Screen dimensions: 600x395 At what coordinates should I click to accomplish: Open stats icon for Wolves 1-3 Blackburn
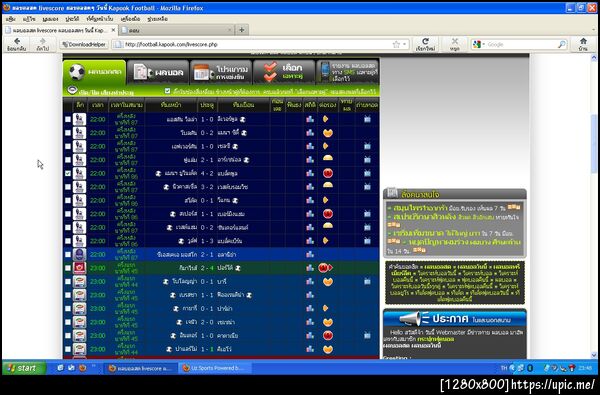310,241
